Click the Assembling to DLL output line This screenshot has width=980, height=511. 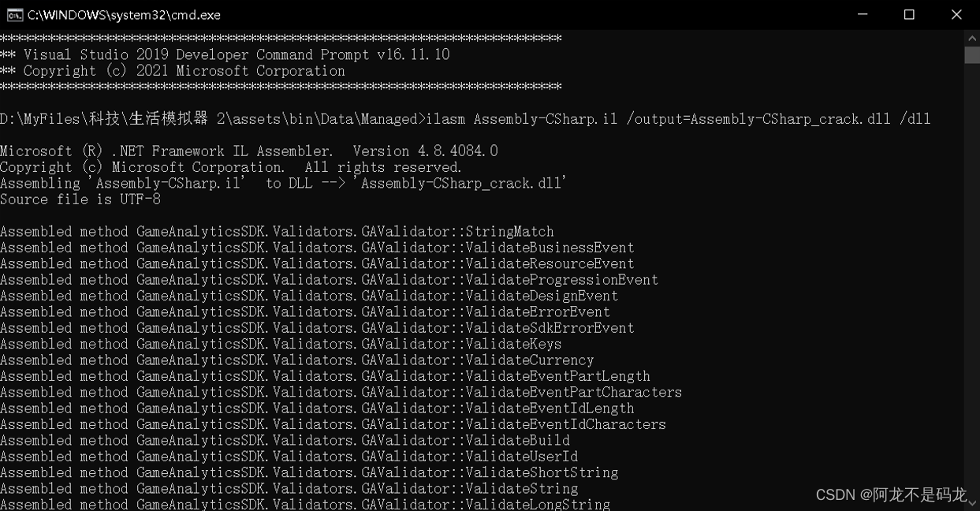click(x=283, y=184)
